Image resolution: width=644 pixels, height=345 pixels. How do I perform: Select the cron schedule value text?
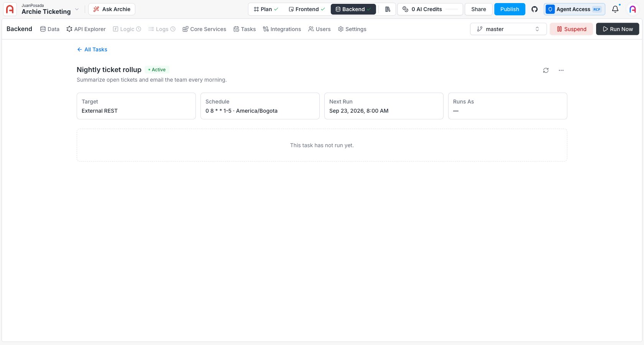[242, 111]
